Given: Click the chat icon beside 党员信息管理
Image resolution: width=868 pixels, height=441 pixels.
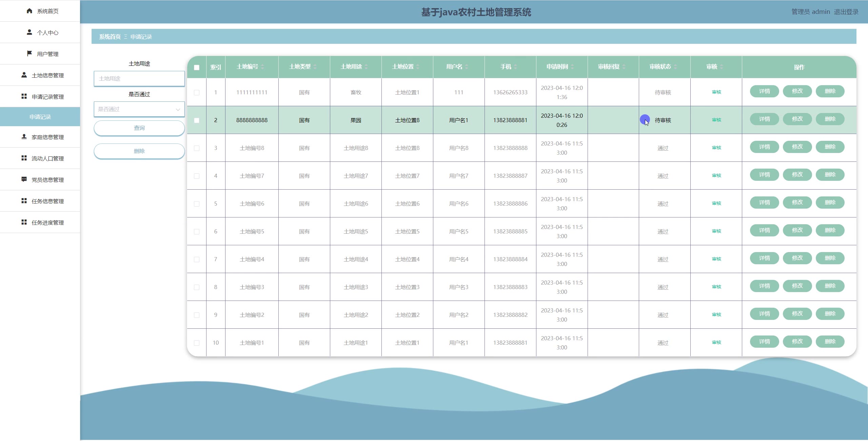Looking at the screenshot, I should point(24,179).
